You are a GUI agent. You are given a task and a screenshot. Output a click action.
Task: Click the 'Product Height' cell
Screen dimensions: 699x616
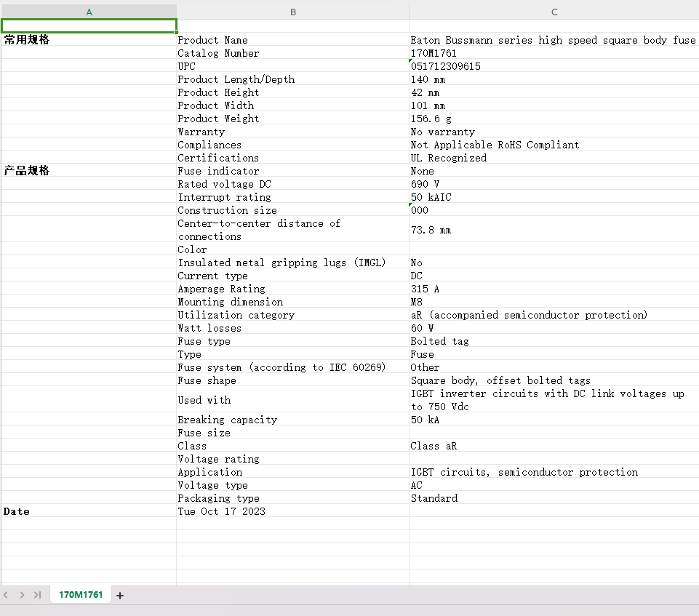tap(293, 92)
